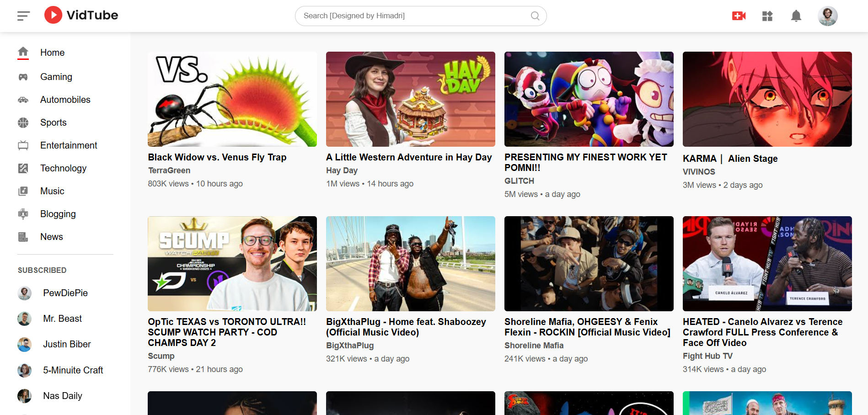Open the POMNI video thumbnail
Viewport: 868px width, 415px height.
[x=589, y=99]
